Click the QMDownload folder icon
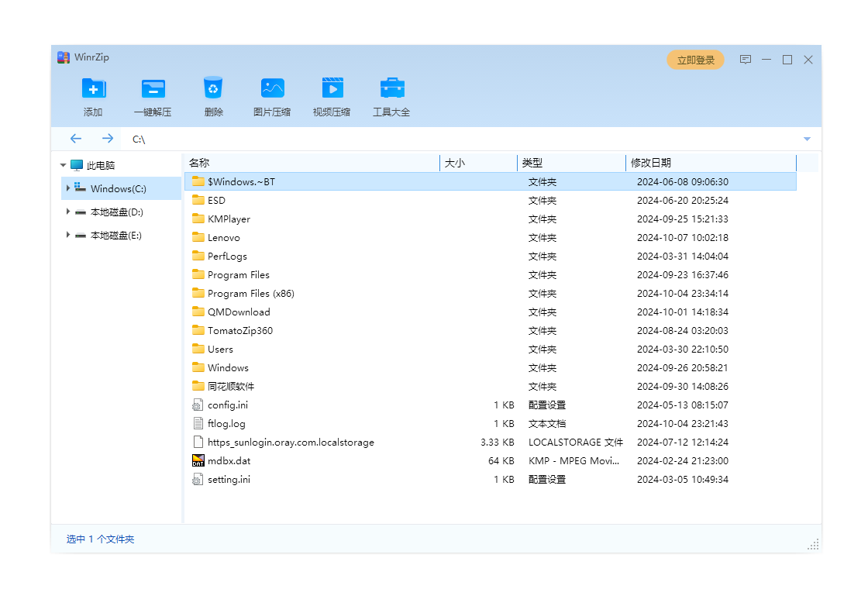The height and width of the screenshot is (589, 868). pyautogui.click(x=198, y=311)
